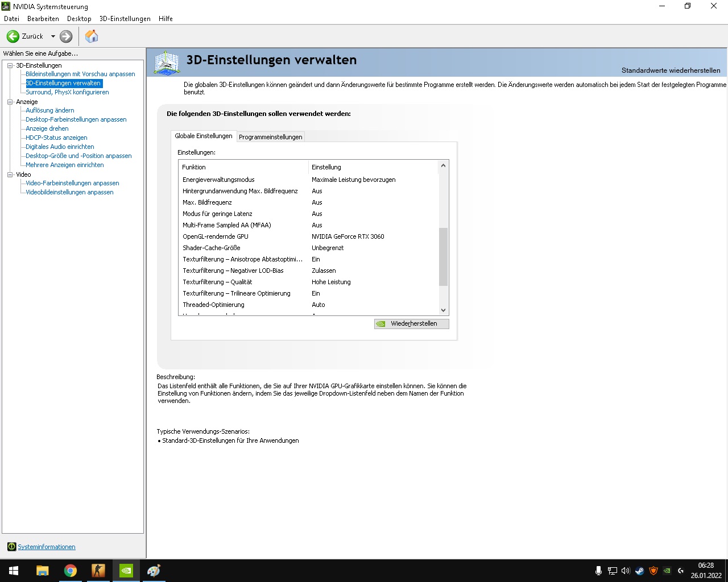Open Video-Farbeinstellungen anpassen
728x582 pixels.
point(72,183)
